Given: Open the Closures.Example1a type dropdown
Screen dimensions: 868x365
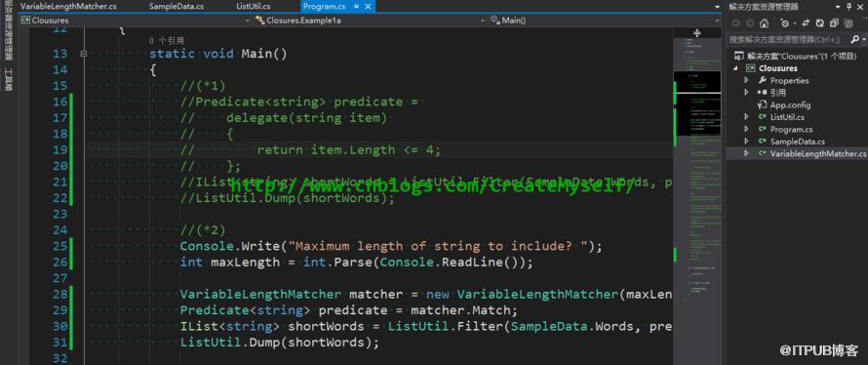Looking at the screenshot, I should [x=484, y=20].
